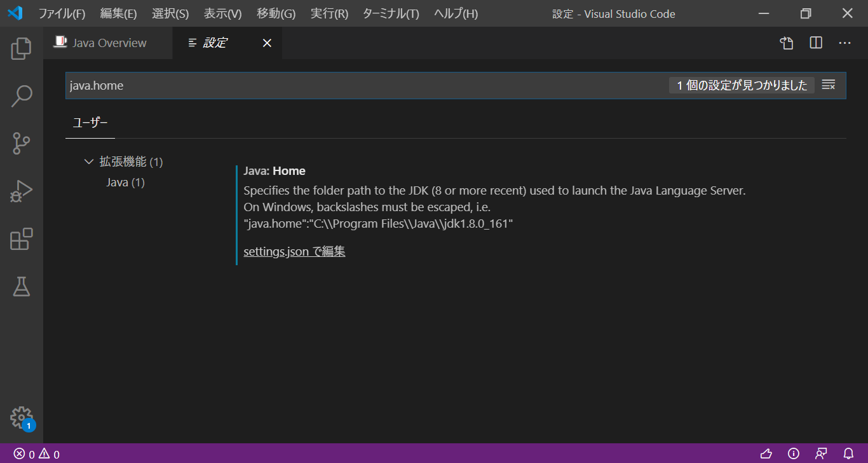This screenshot has height=463, width=868.
Task: Open the 移動(G) menu
Action: [x=276, y=13]
